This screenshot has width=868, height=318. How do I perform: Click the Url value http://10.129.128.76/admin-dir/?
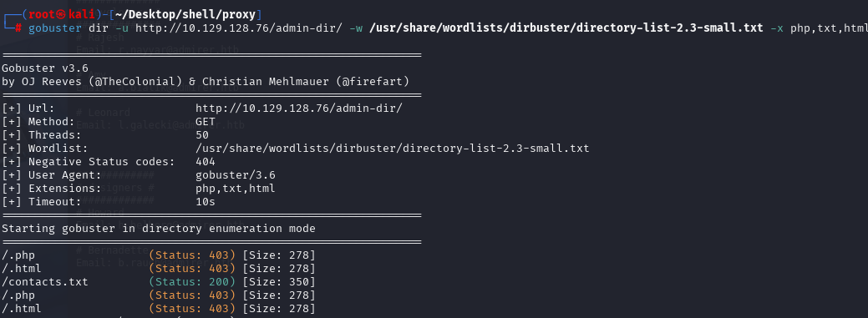(x=299, y=109)
